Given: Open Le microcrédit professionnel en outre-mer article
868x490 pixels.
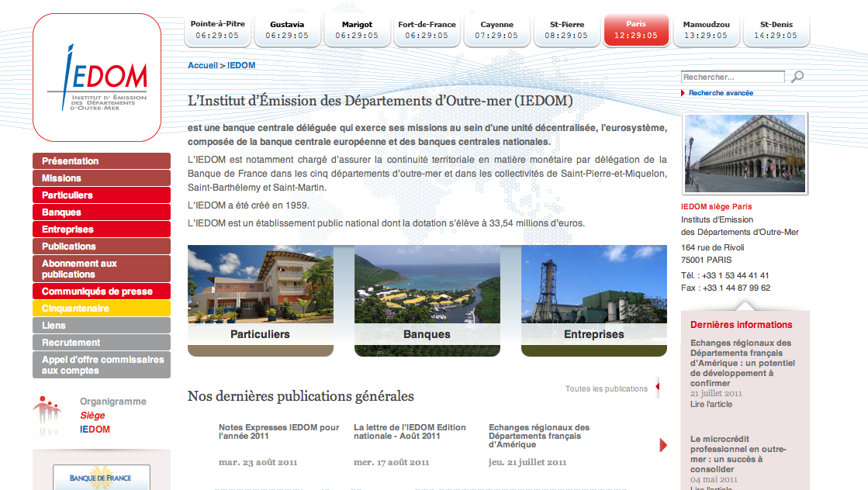Looking at the screenshot, I should coord(738,454).
